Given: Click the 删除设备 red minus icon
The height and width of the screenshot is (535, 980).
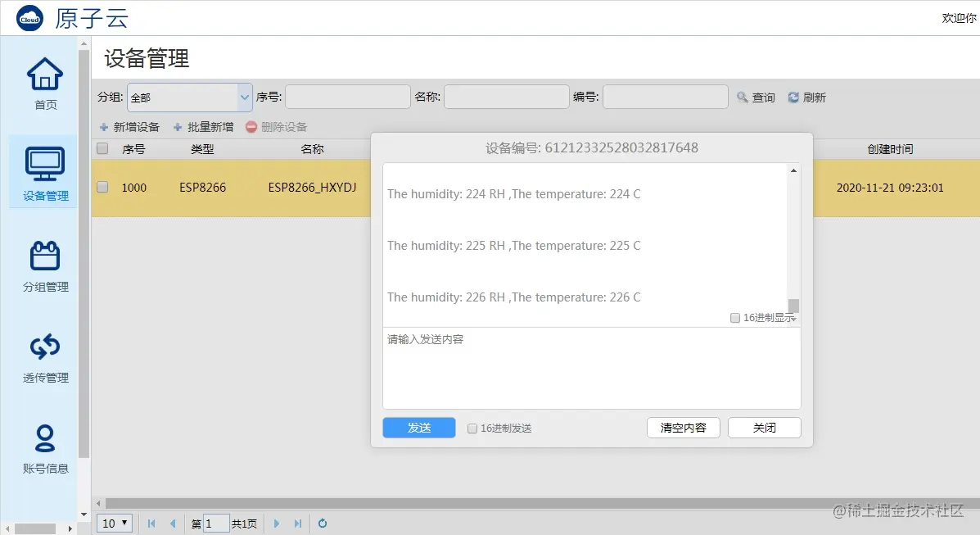Looking at the screenshot, I should pos(251,127).
